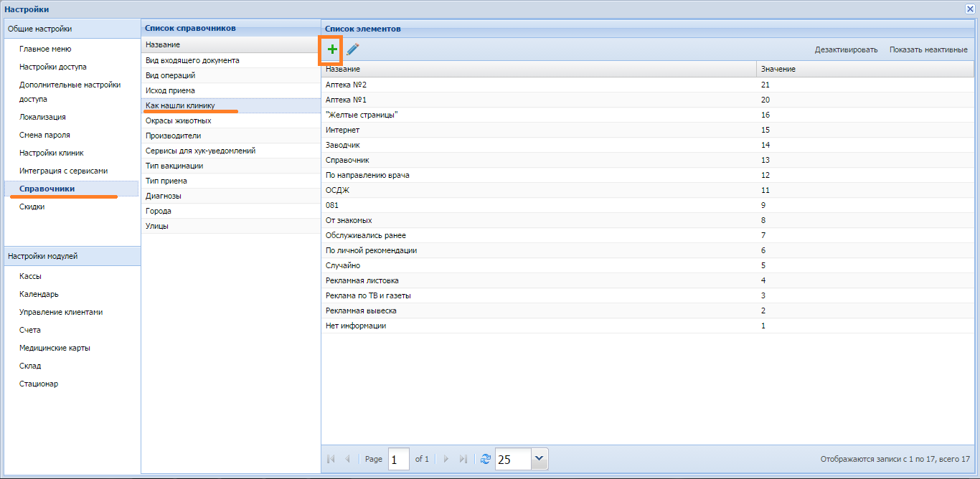Open the Кассы module settings
The height and width of the screenshot is (479, 980).
coord(31,276)
